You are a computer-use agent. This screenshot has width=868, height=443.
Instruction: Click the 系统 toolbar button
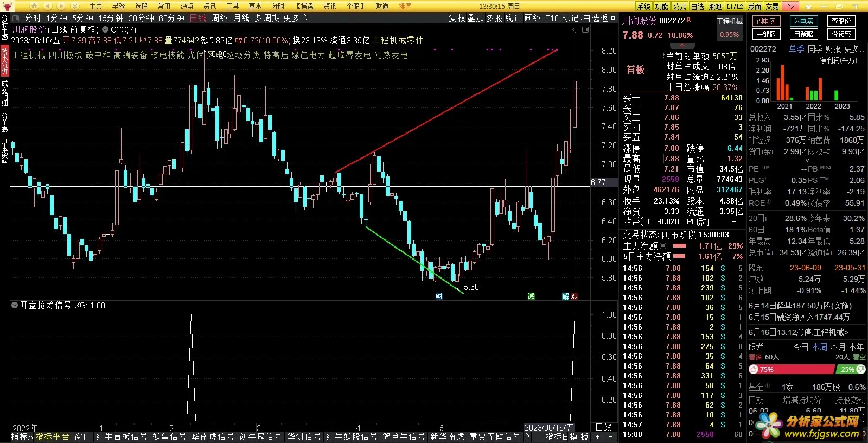(x=644, y=6)
